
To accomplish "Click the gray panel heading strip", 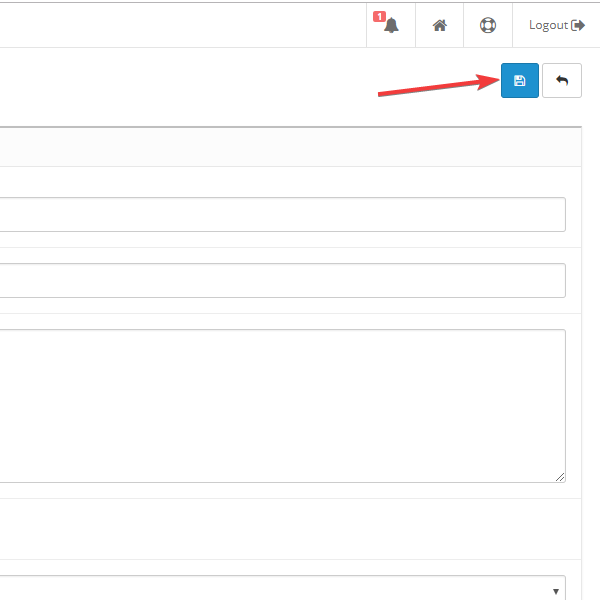I will [x=280, y=146].
